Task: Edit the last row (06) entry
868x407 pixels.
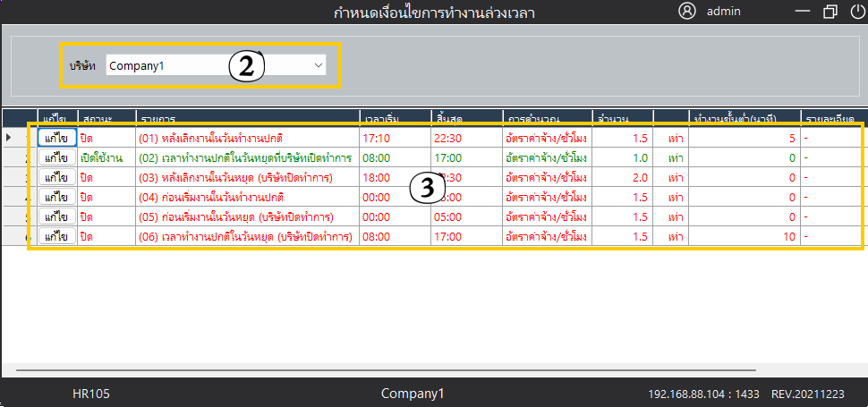Action: (56, 236)
